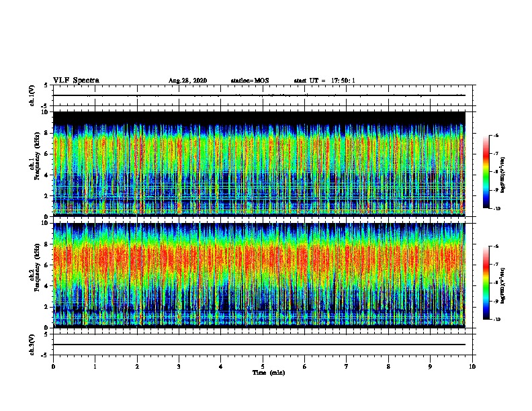The width and height of the screenshot is (532, 411).
Task: Click time axis tick label "0"
Action: [x=53, y=367]
